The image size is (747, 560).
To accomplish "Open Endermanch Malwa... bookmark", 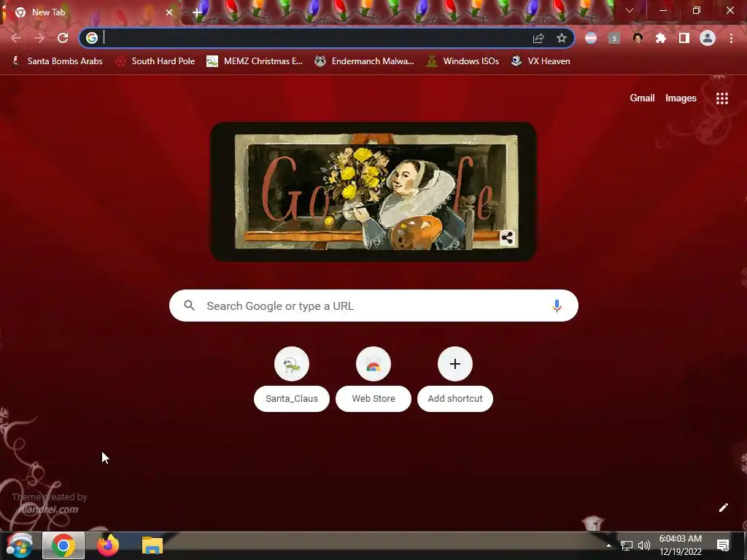I will [365, 61].
